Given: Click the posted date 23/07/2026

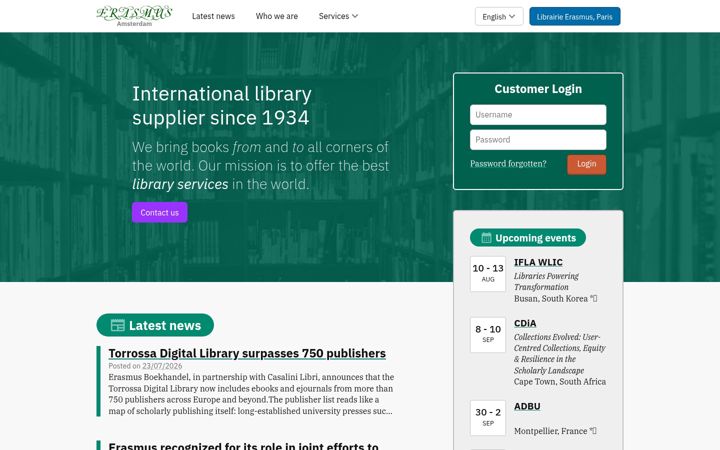Looking at the screenshot, I should pyautogui.click(x=162, y=366).
